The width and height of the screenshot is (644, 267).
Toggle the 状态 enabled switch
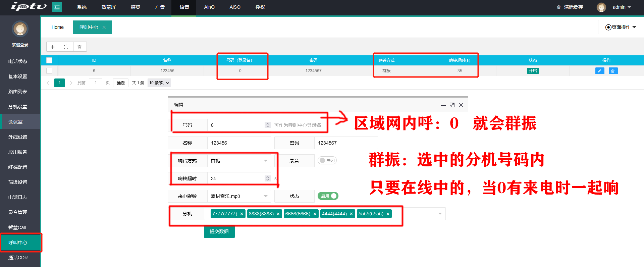[328, 196]
